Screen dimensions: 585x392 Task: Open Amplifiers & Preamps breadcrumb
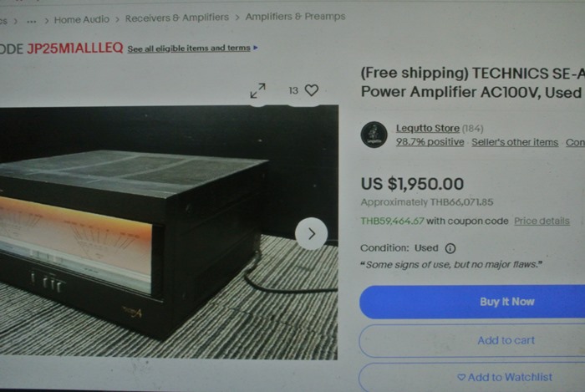pyautogui.click(x=295, y=17)
